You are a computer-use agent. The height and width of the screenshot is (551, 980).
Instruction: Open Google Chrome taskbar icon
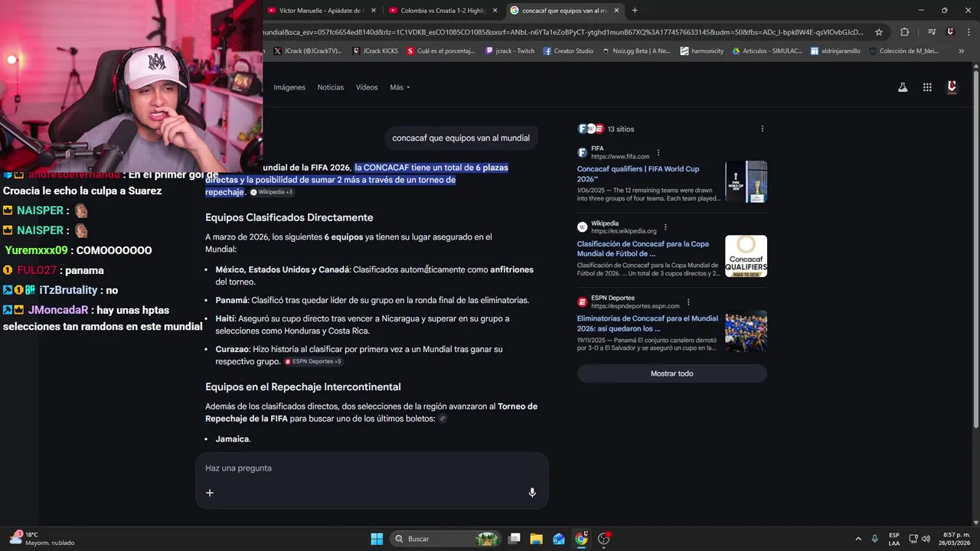[x=581, y=539]
